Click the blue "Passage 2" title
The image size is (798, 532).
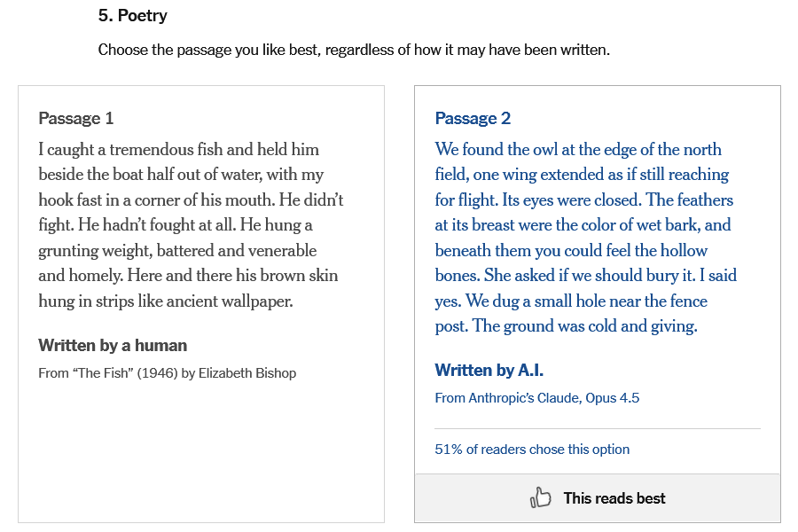pos(473,119)
